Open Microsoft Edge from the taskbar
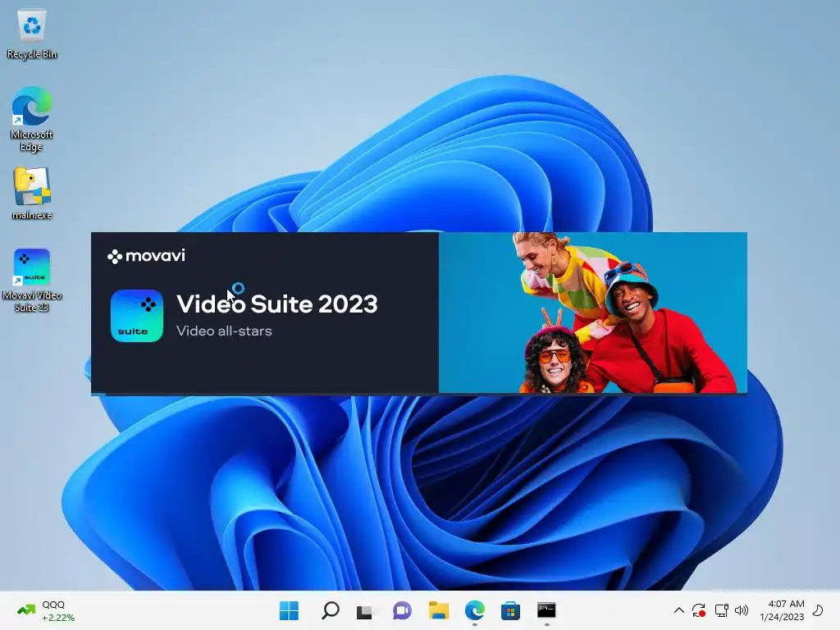The width and height of the screenshot is (840, 630). coord(475,610)
